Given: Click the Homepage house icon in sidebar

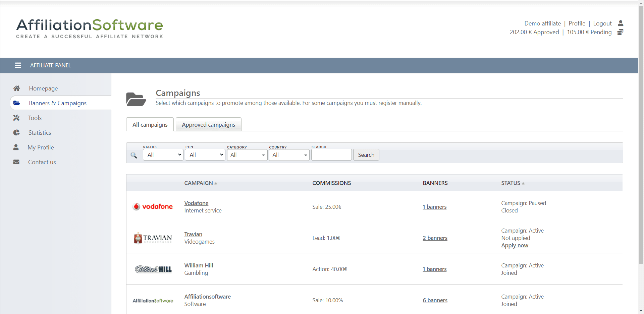Looking at the screenshot, I should (16, 88).
